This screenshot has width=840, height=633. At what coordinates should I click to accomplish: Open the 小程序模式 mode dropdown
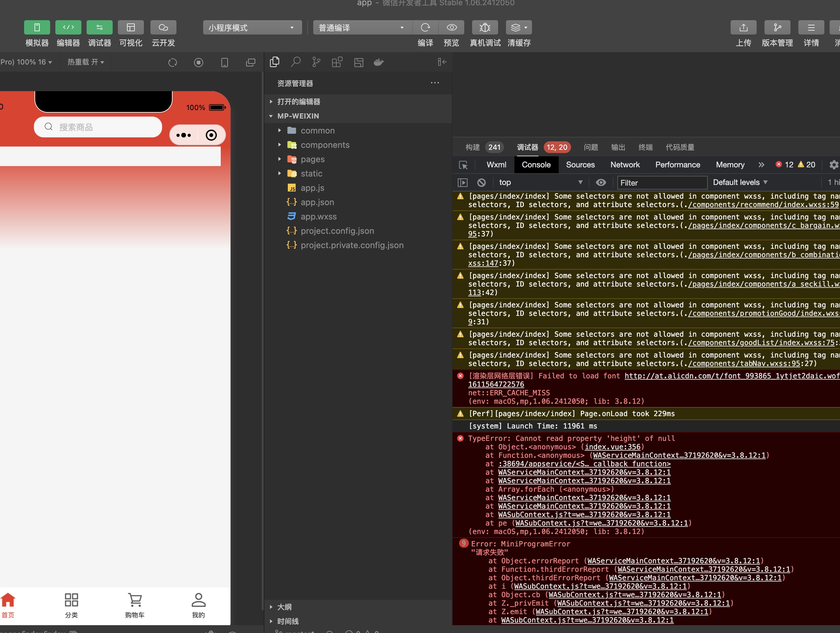click(x=252, y=27)
